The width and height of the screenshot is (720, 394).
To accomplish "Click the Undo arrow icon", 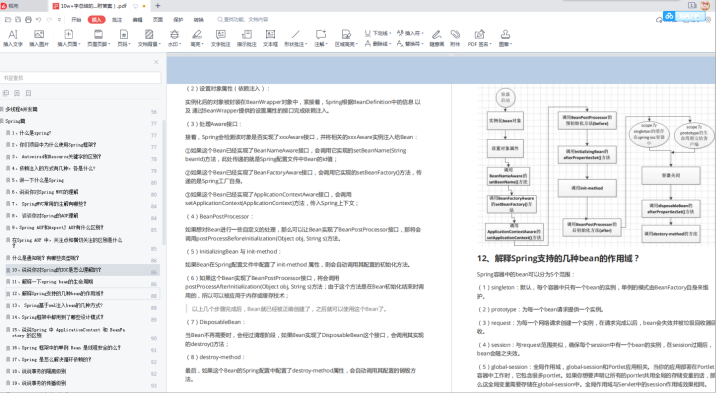I will click(x=39, y=20).
